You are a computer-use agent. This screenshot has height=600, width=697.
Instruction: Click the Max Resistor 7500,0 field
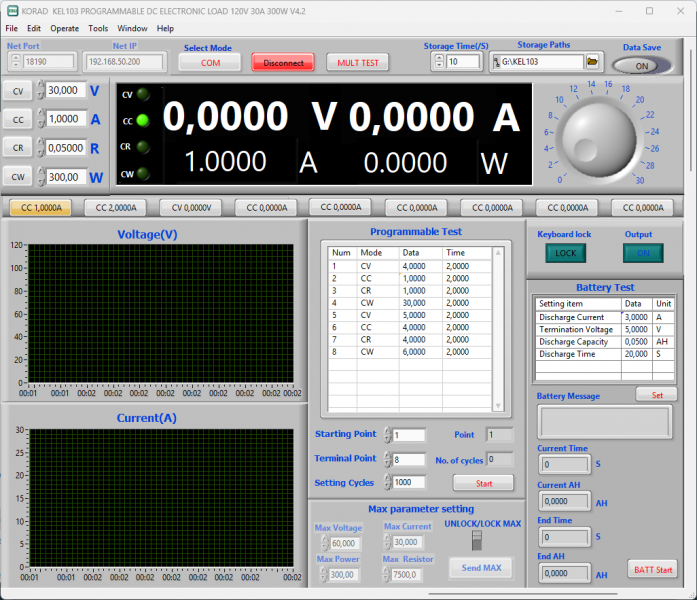coord(408,575)
